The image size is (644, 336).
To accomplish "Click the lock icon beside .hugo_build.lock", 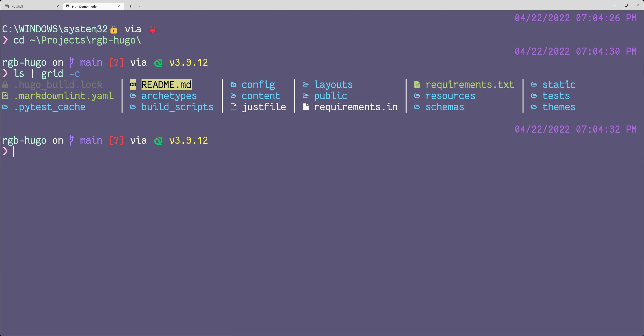I will click(5, 85).
